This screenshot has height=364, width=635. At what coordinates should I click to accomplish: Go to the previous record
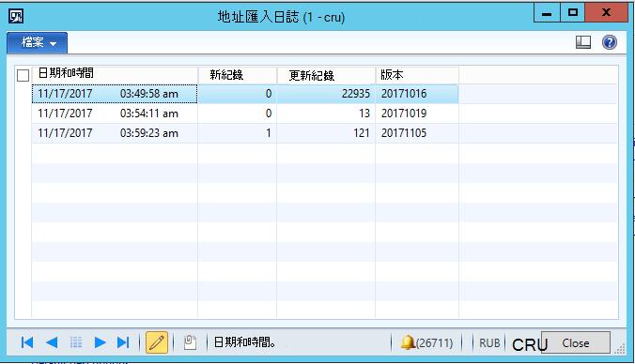52,342
